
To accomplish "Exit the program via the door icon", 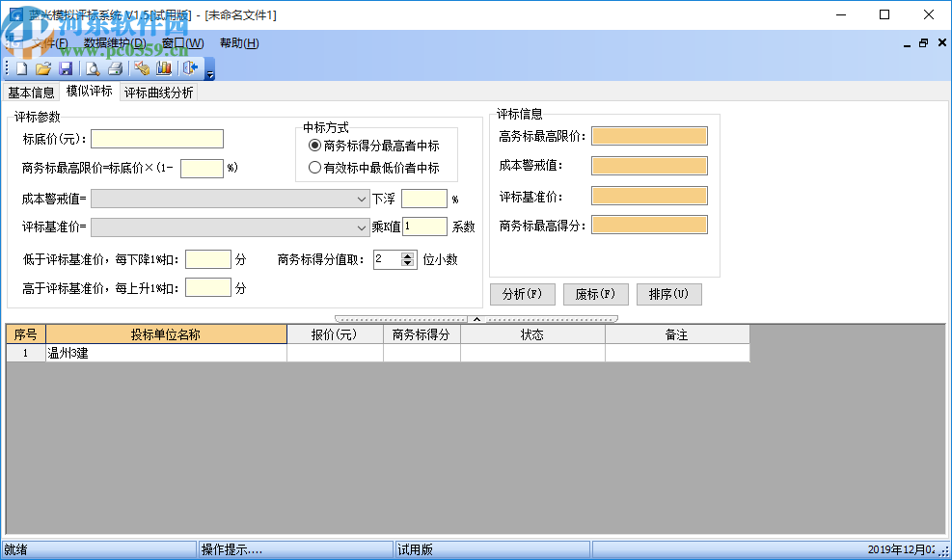I will (189, 68).
